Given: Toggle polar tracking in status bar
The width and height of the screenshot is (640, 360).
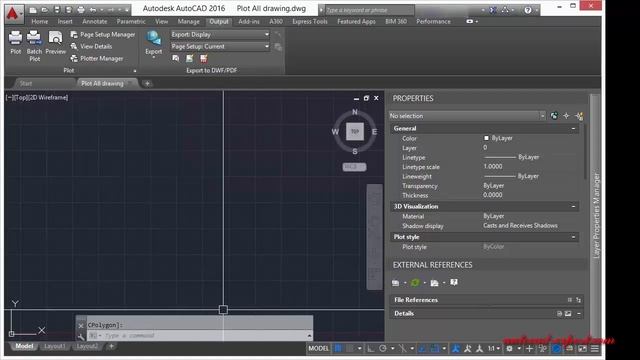Looking at the screenshot, I should [383, 349].
